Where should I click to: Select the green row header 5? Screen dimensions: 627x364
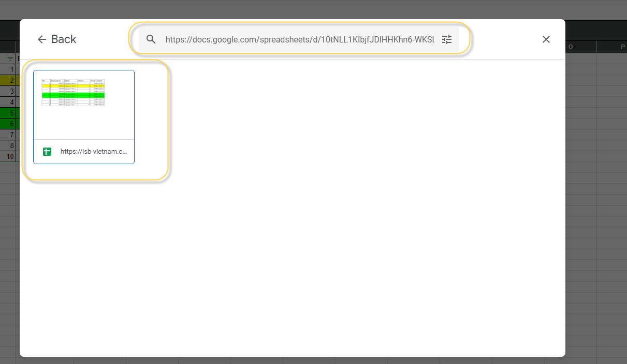click(x=10, y=113)
